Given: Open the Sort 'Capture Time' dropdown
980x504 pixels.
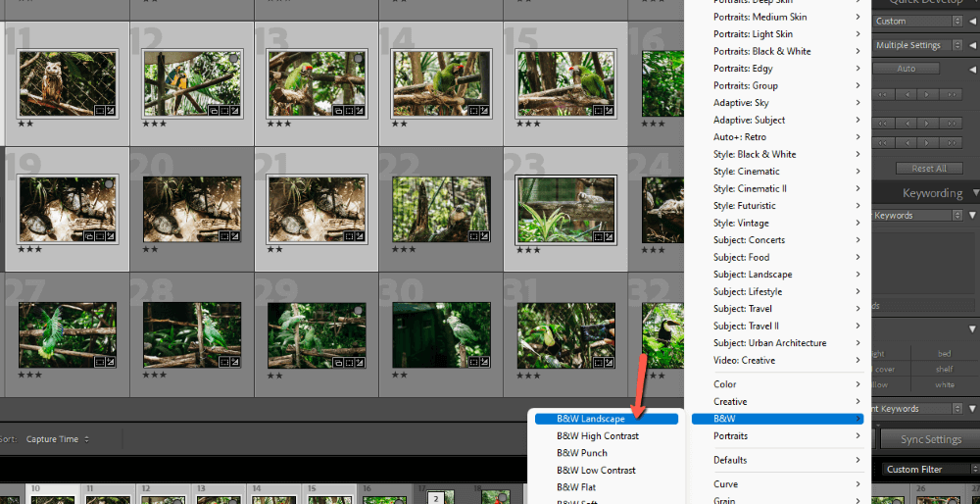Looking at the screenshot, I should (58, 439).
